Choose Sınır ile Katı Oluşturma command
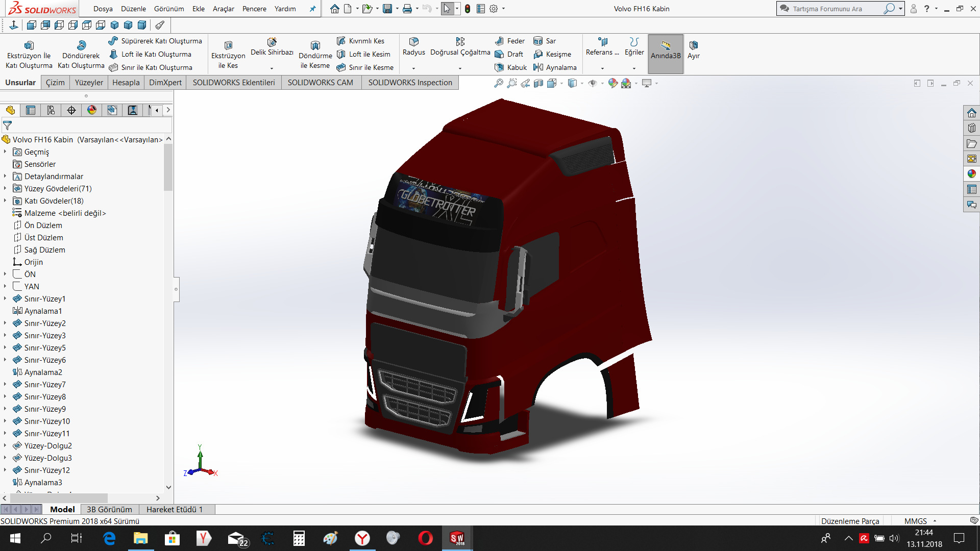 pyautogui.click(x=151, y=67)
